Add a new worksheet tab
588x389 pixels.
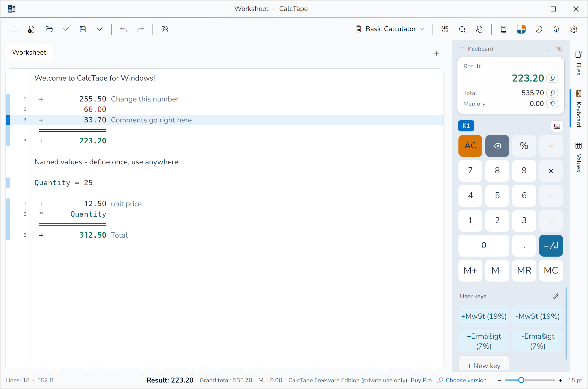437,53
